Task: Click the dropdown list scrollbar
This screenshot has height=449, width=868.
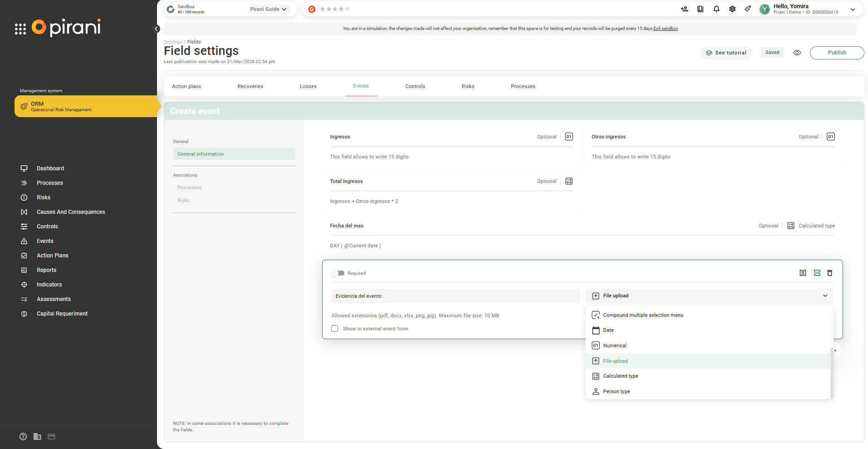Action: pyautogui.click(x=831, y=372)
